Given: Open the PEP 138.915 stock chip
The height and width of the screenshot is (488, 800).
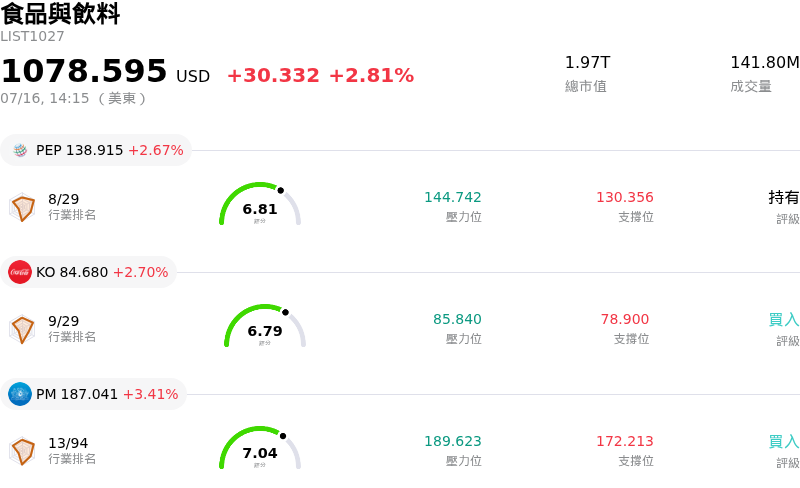Looking at the screenshot, I should coord(96,150).
